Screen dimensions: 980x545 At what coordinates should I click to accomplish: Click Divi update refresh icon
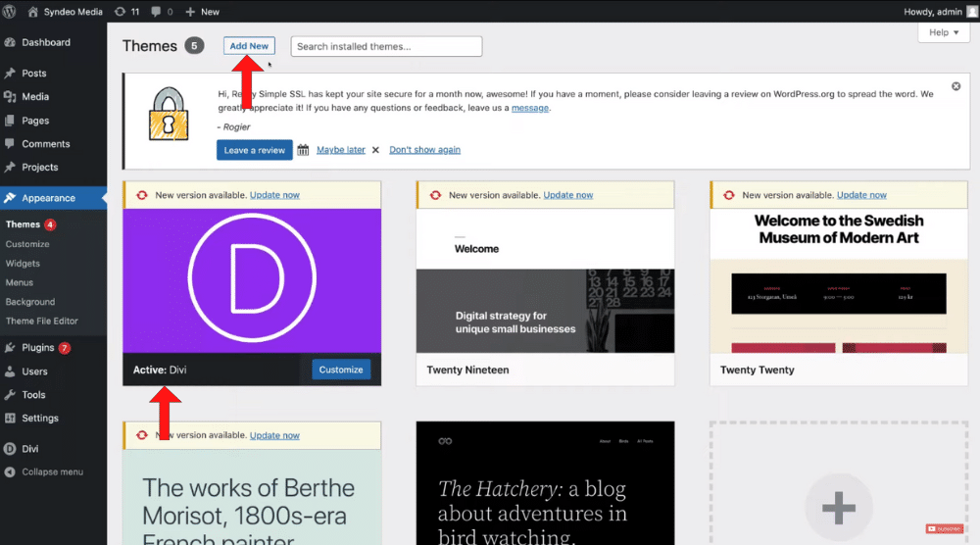[x=142, y=195]
